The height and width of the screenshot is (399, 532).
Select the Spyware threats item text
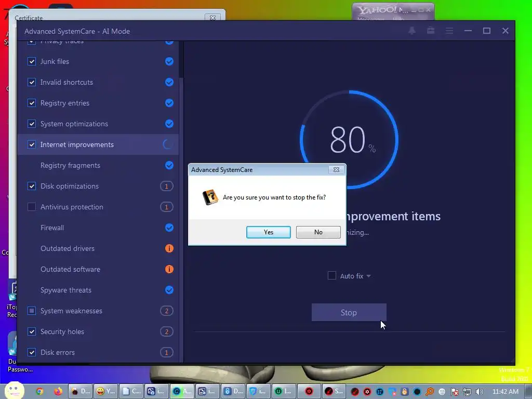click(66, 290)
